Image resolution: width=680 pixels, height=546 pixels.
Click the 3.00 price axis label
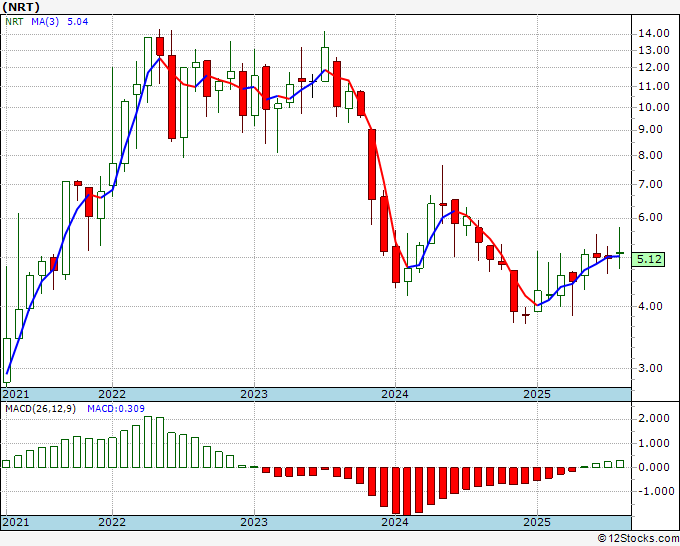(657, 368)
